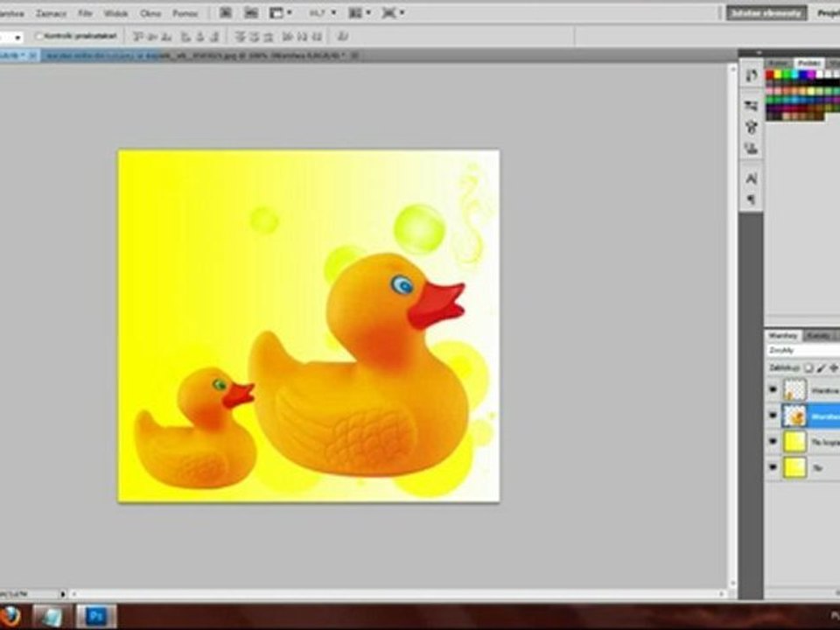Align bottom edges of layers
Image resolution: width=840 pixels, height=630 pixels.
(166, 37)
